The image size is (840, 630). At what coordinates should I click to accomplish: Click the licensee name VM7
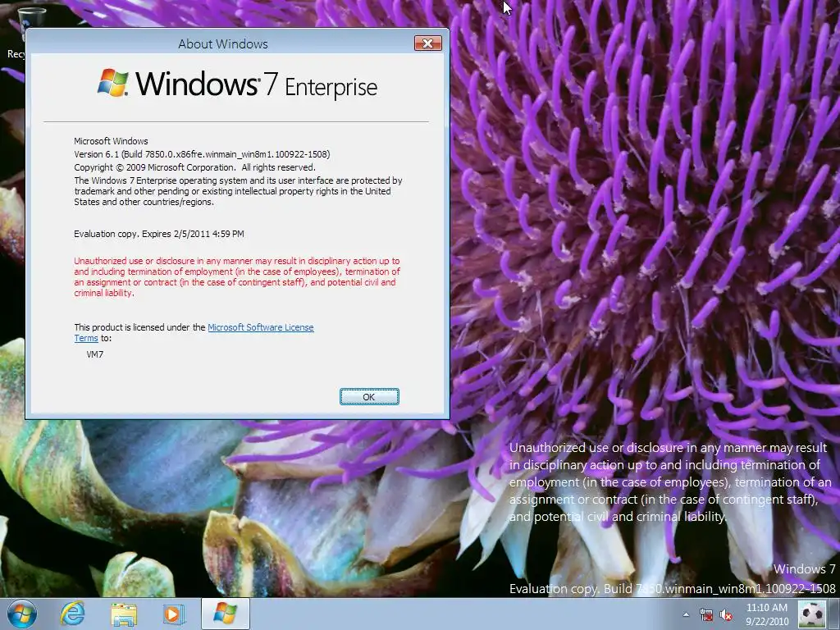pos(95,354)
